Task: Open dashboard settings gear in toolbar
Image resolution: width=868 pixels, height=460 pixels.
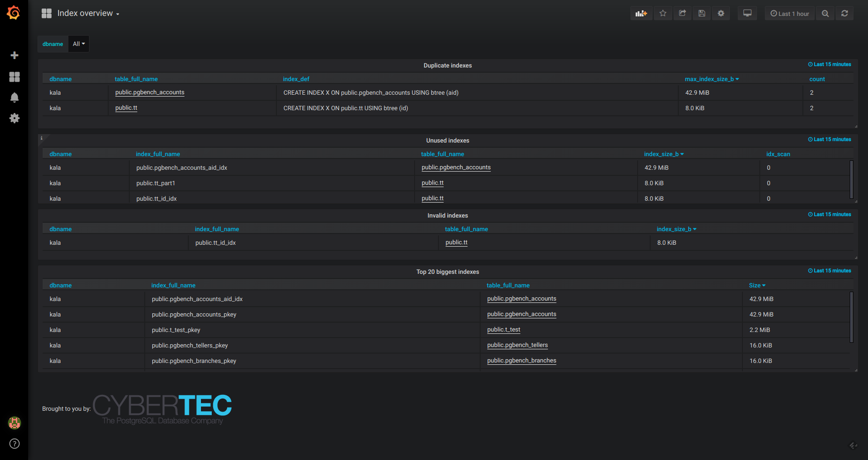Action: 721,14
